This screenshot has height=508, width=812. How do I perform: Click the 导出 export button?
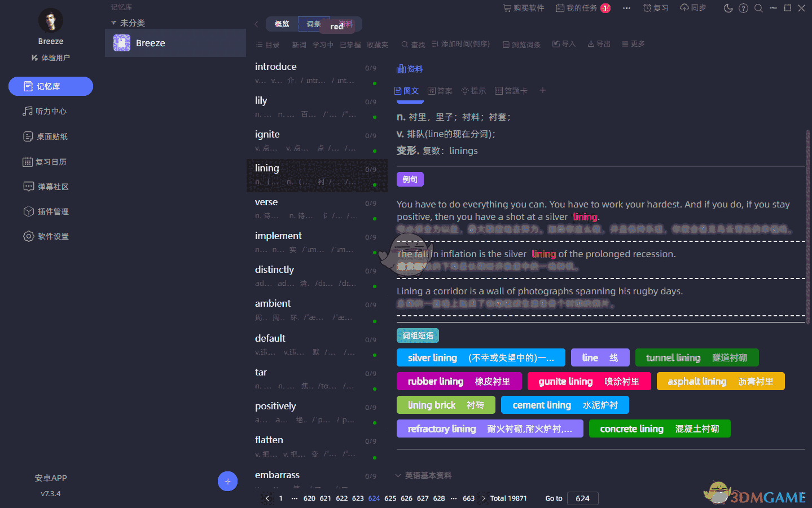(x=598, y=43)
